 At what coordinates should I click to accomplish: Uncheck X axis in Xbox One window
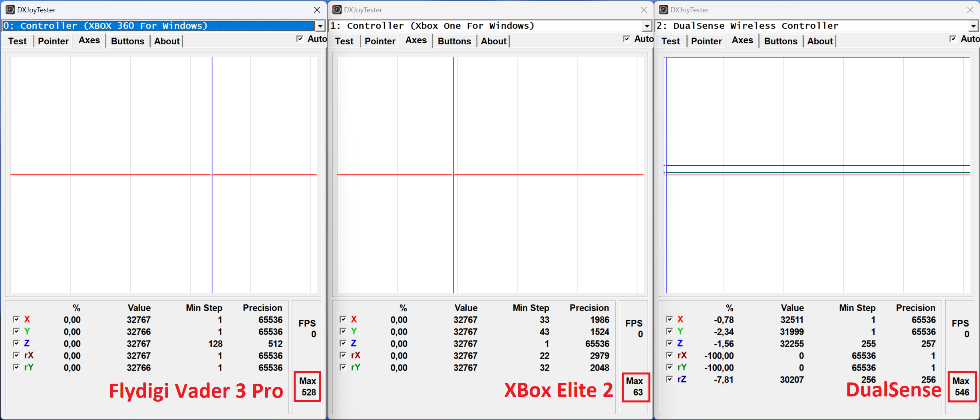tap(343, 319)
